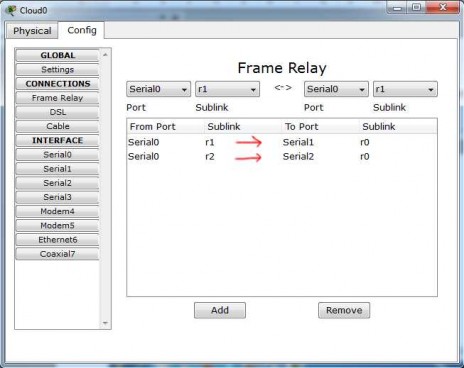The image size is (464, 368).
Task: Click the From Port column header
Action: point(166,127)
